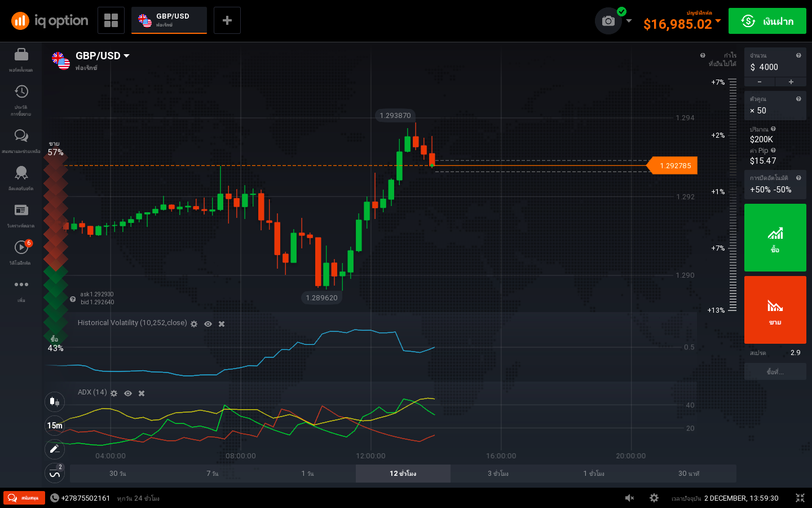Open 15m candle timeframe selector
The height and width of the screenshot is (508, 812).
point(55,426)
